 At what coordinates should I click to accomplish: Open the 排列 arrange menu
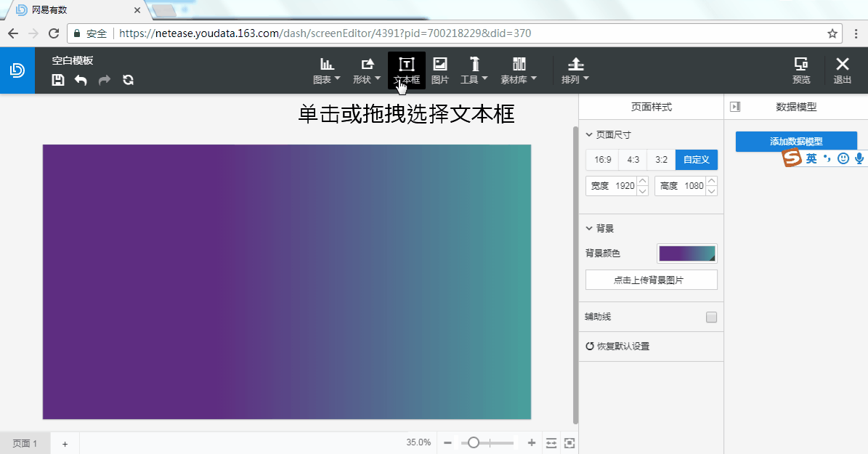(575, 70)
